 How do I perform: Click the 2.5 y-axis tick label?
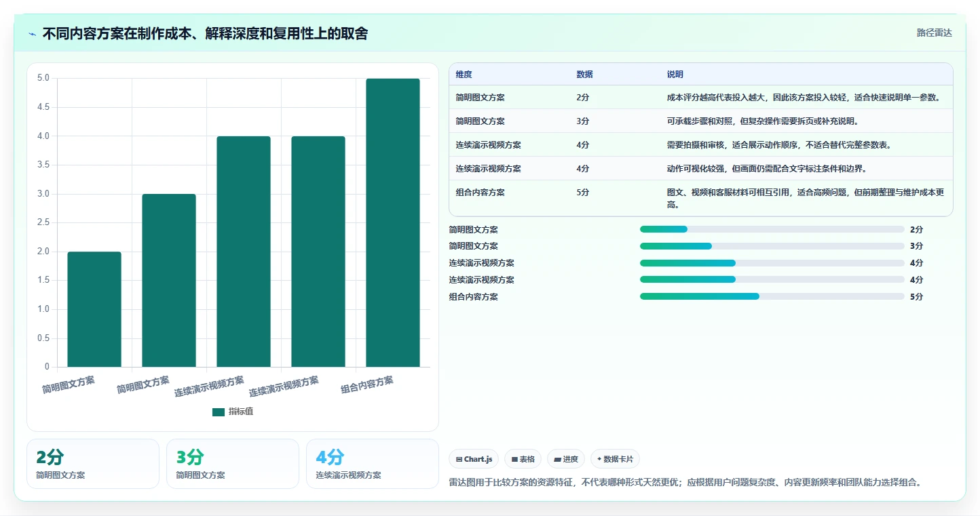pos(43,222)
